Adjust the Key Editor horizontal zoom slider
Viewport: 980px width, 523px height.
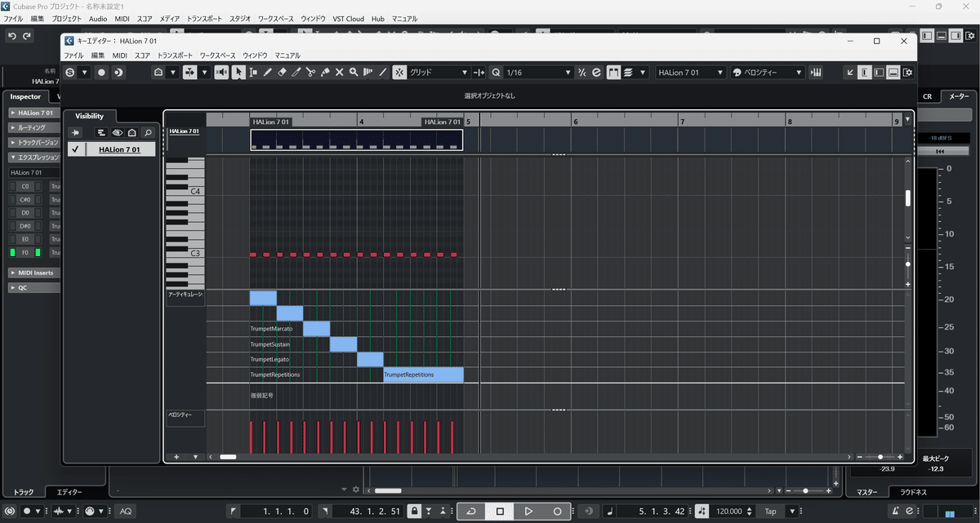click(879, 457)
